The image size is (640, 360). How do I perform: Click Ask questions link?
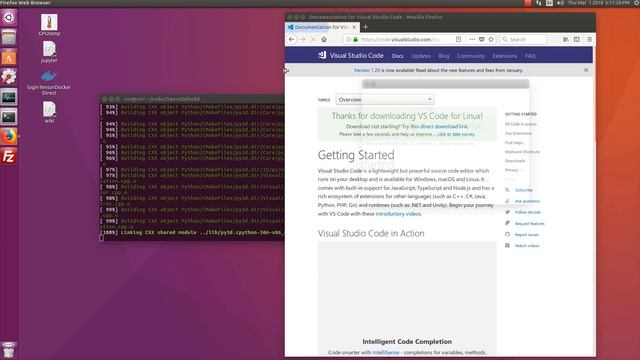tap(527, 201)
